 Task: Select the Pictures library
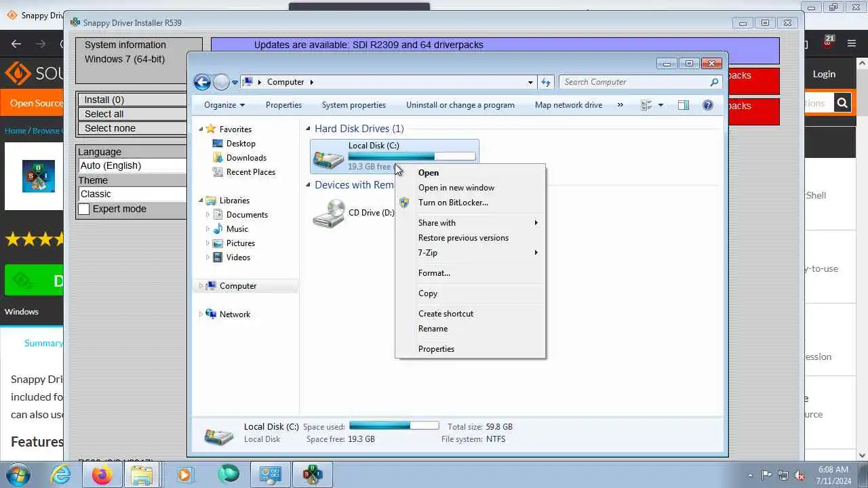click(x=241, y=243)
